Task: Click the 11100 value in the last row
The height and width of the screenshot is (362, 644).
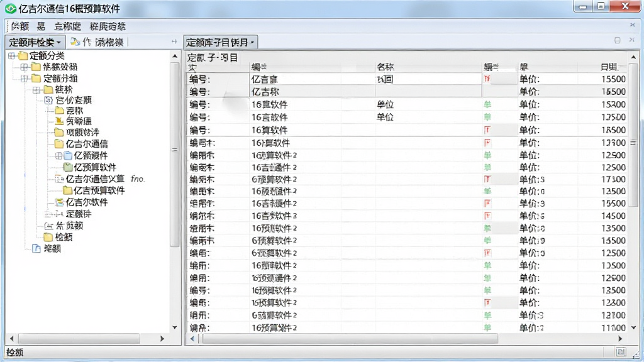Action: pyautogui.click(x=614, y=327)
